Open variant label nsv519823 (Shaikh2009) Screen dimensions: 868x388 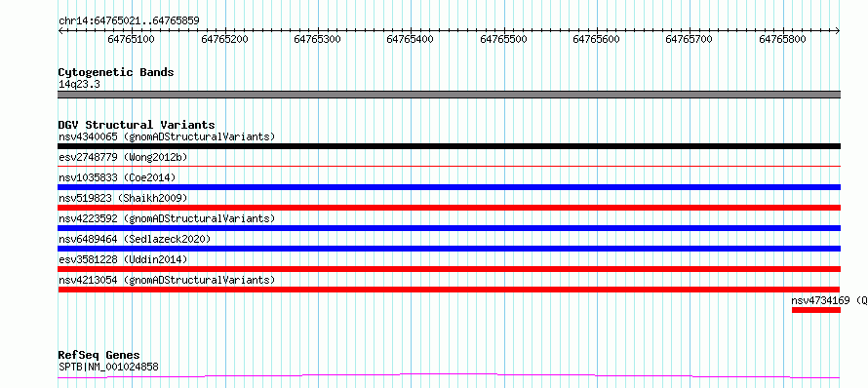point(123,198)
